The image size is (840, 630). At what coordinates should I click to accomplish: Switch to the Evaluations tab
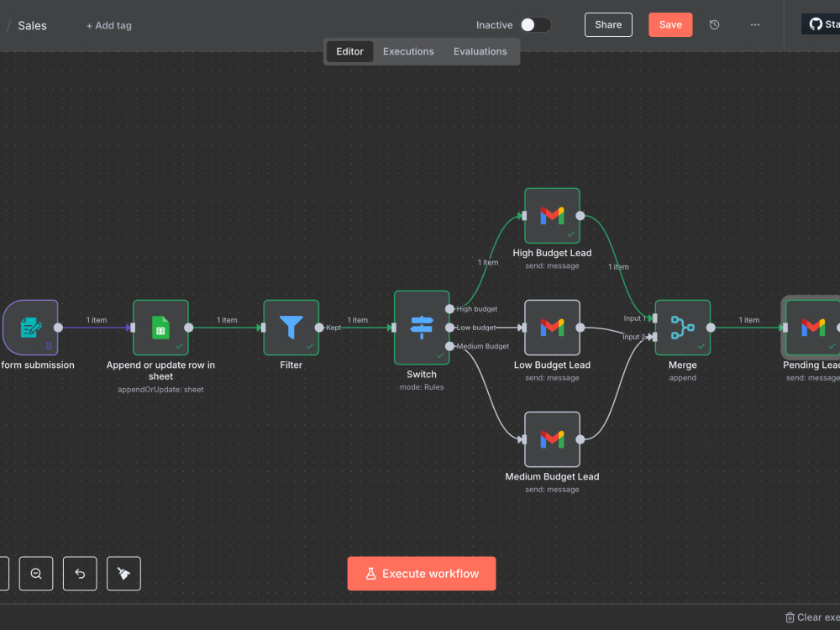pos(480,51)
